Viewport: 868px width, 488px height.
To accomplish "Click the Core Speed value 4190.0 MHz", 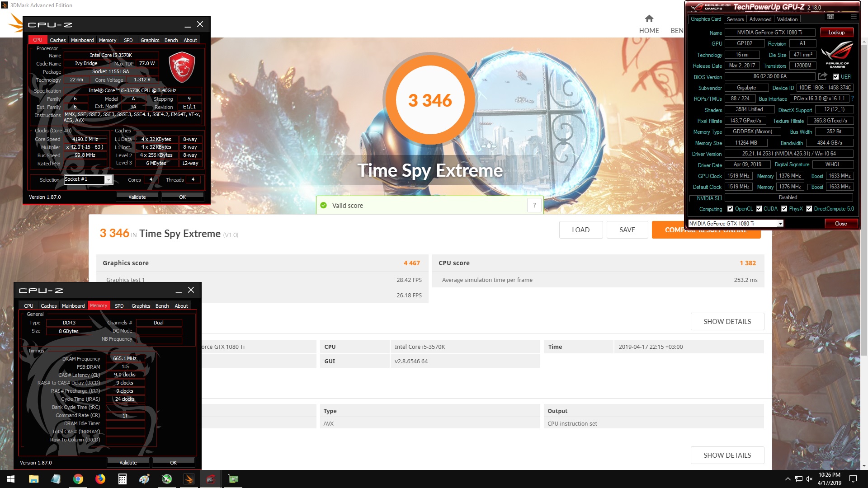I will coord(85,139).
